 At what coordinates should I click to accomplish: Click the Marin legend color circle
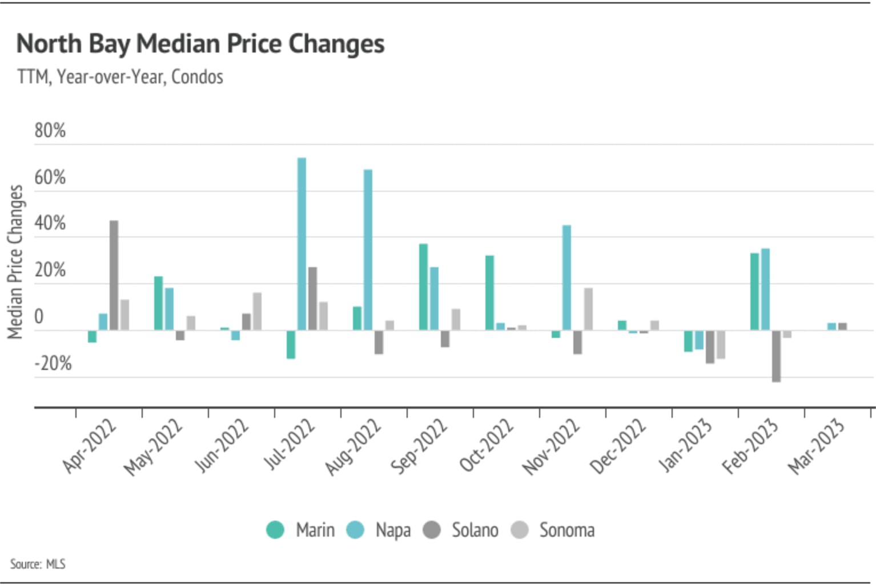(275, 530)
